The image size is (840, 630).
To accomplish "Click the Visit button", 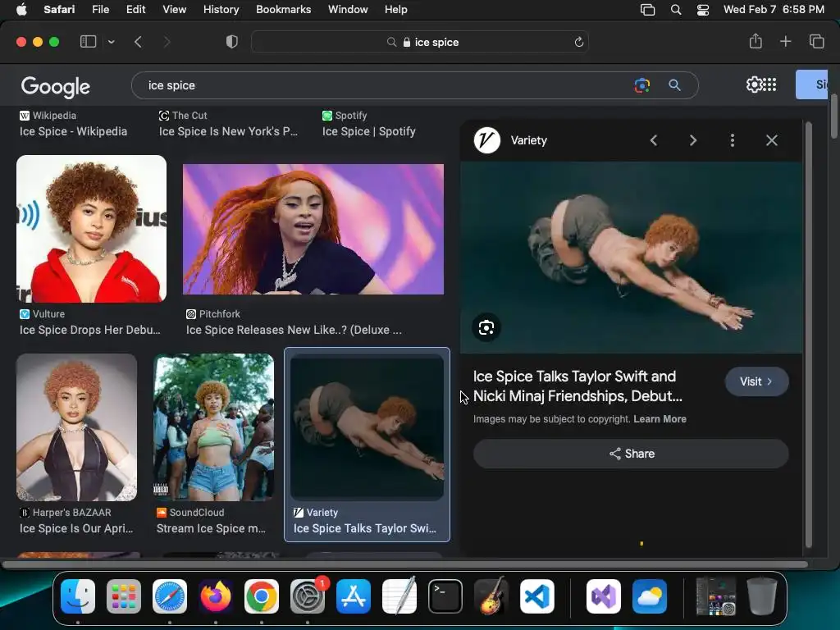I will coord(756,381).
